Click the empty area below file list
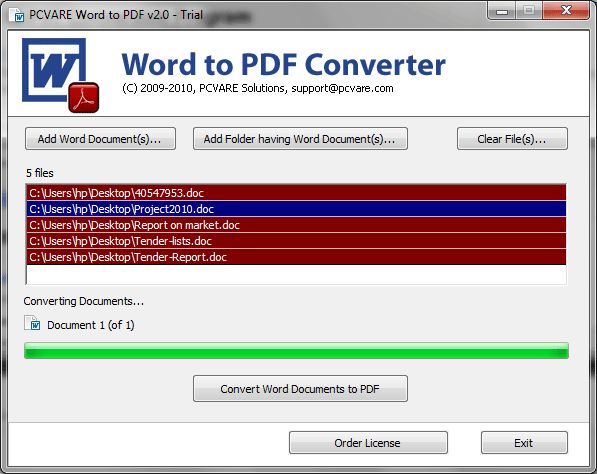This screenshot has height=474, width=597. [x=296, y=275]
